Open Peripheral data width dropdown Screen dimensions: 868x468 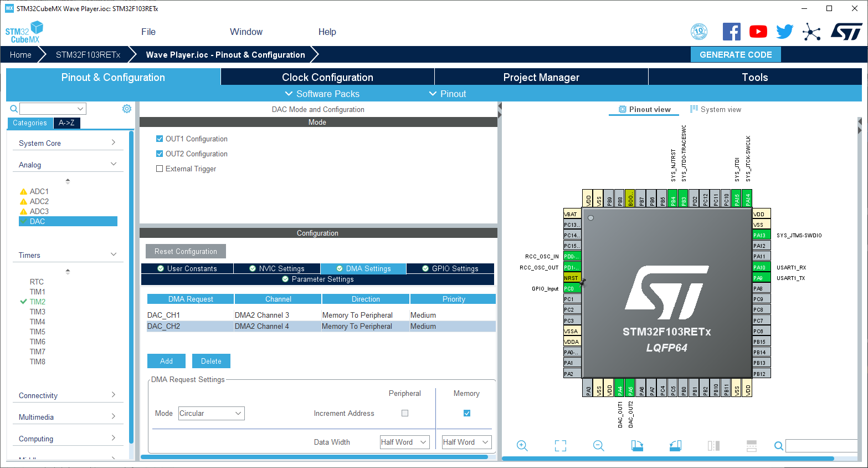pyautogui.click(x=405, y=442)
